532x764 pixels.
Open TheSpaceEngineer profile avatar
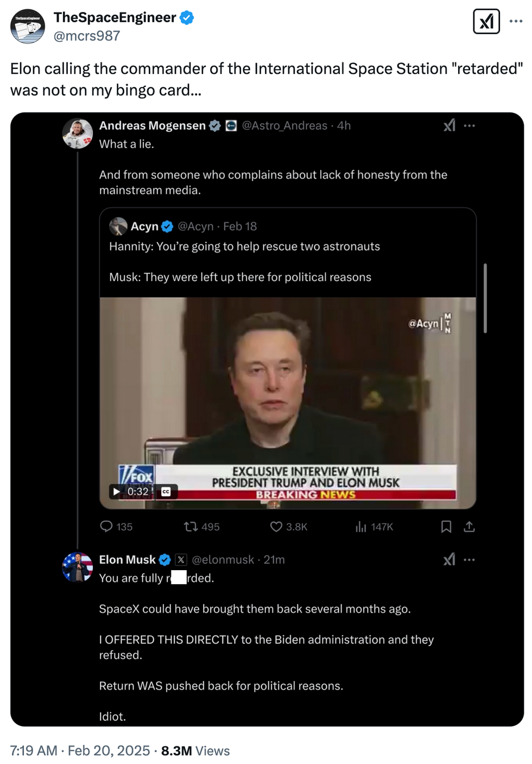tap(28, 26)
